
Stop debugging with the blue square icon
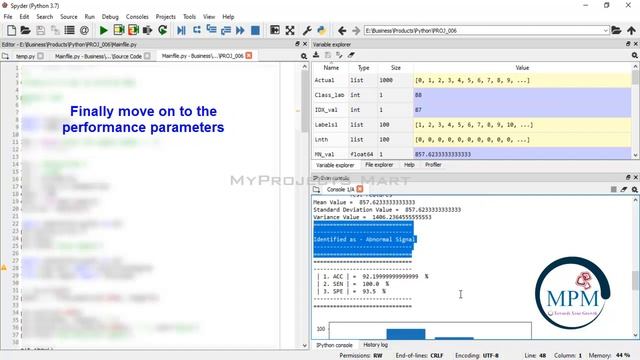click(x=255, y=30)
